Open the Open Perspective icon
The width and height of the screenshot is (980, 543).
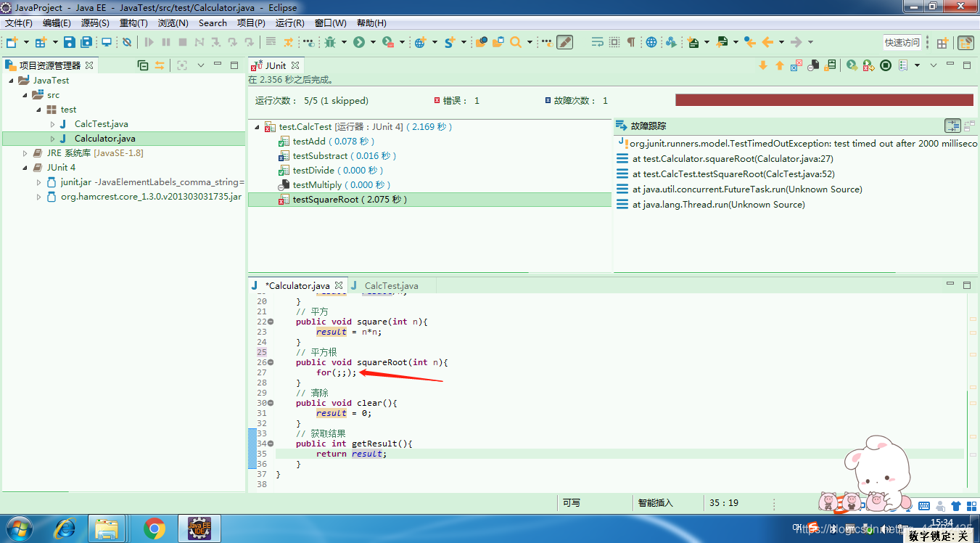942,43
